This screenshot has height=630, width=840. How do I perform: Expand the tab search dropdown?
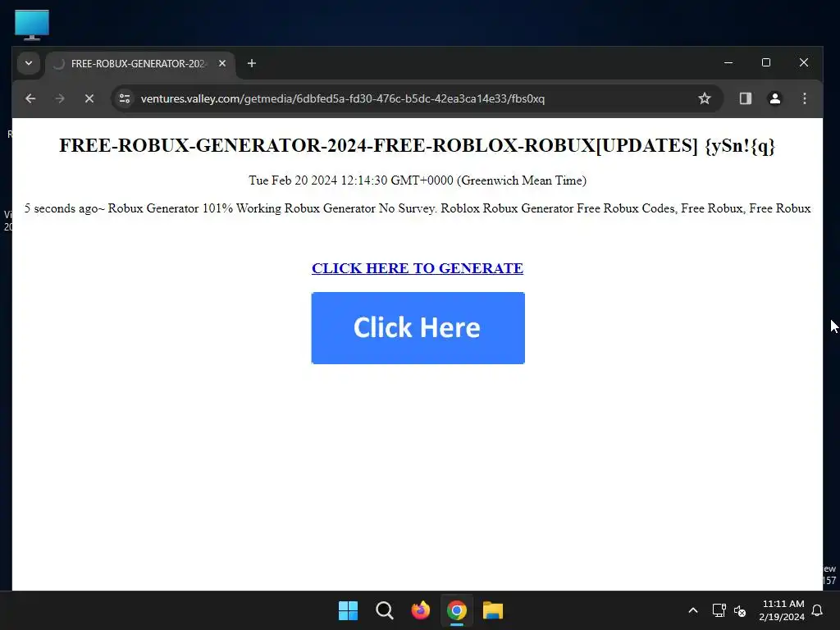tap(29, 63)
